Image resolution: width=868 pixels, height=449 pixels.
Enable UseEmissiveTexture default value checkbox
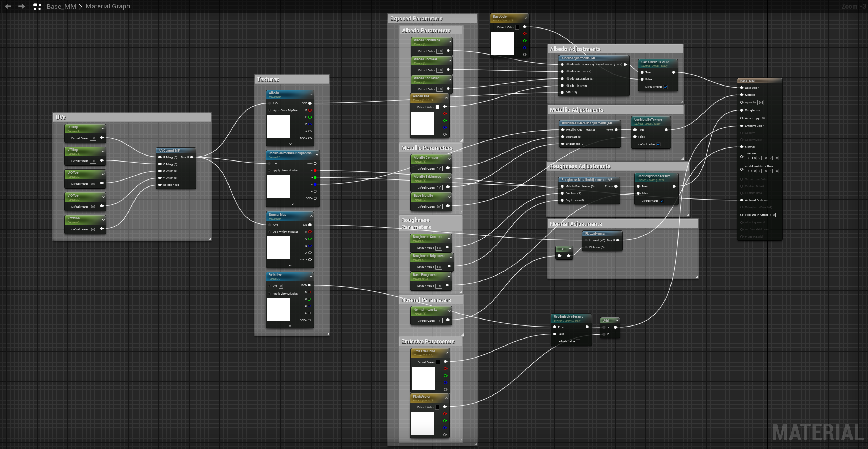coord(578,341)
